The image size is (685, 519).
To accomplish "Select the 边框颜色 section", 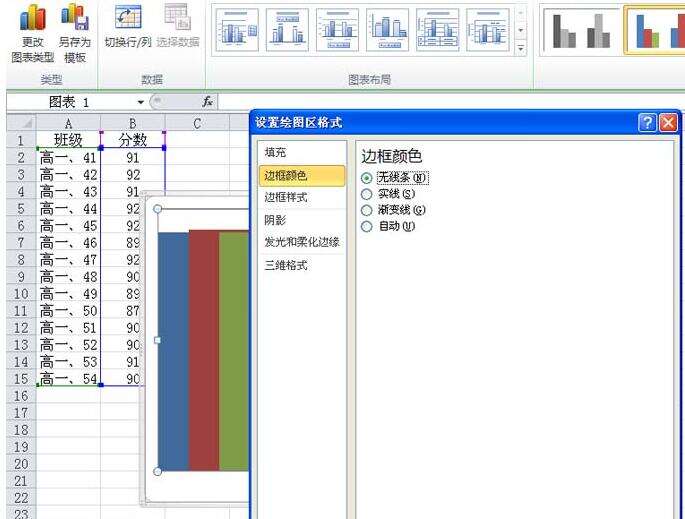I will click(x=302, y=176).
